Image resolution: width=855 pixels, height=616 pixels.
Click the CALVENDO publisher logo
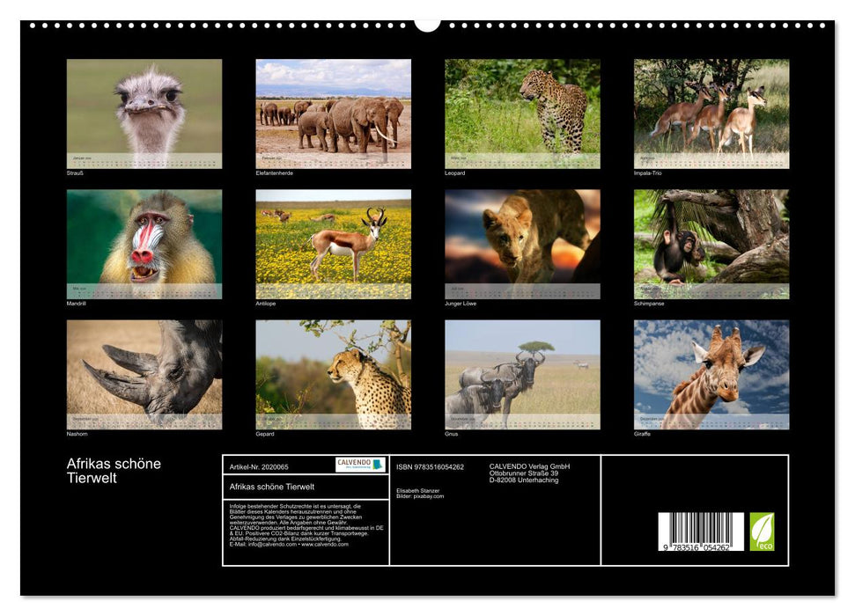(362, 463)
